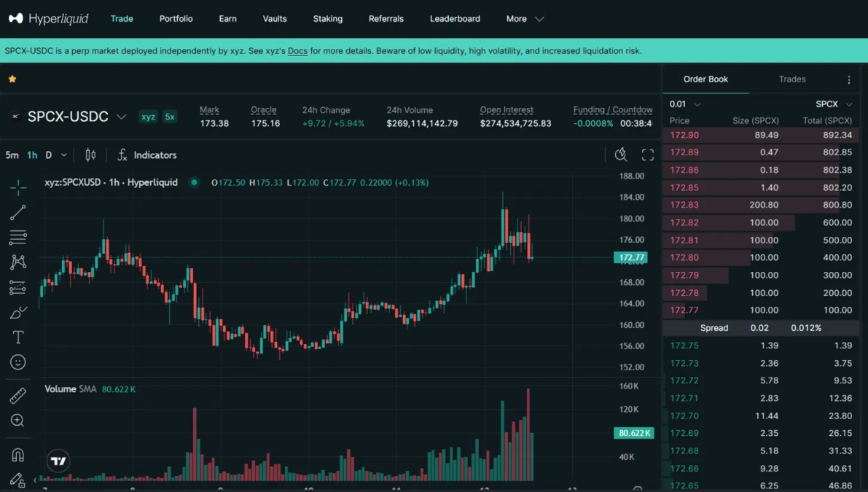Open the horizontal lines tool group

point(17,238)
